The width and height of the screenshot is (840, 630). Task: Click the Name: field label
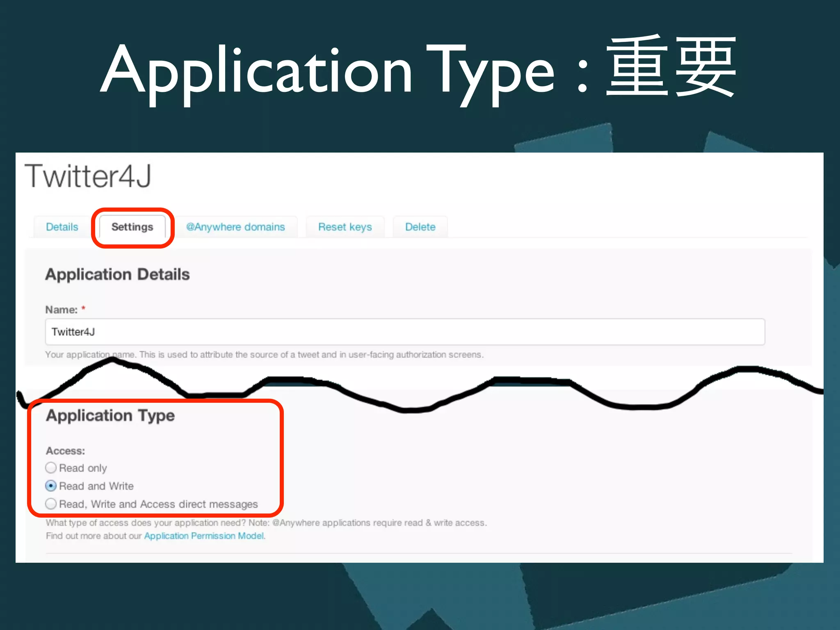(62, 310)
